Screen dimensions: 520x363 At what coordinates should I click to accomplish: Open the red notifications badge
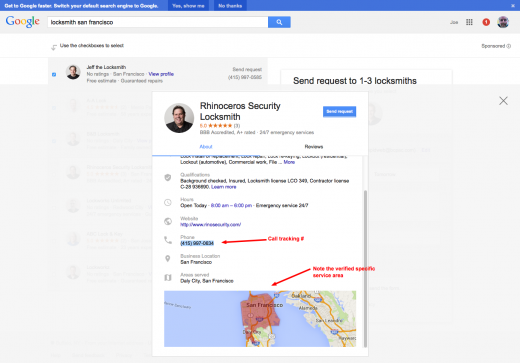click(x=486, y=22)
